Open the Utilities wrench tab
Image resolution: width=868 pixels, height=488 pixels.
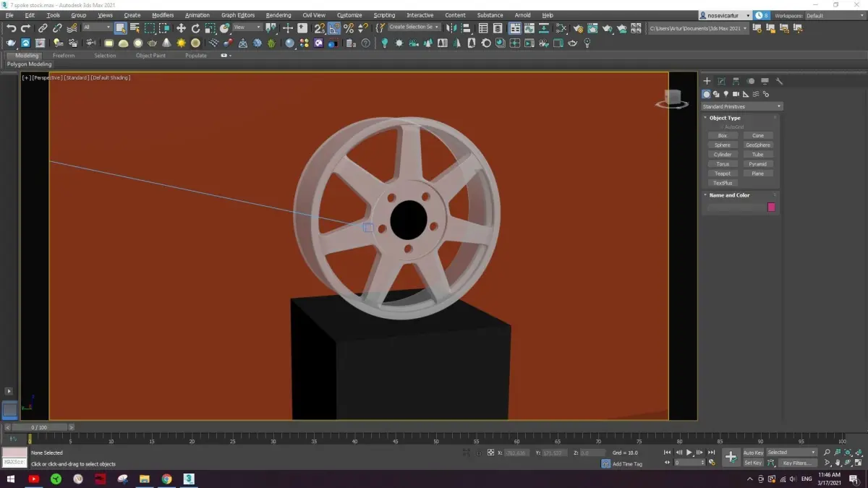point(779,81)
